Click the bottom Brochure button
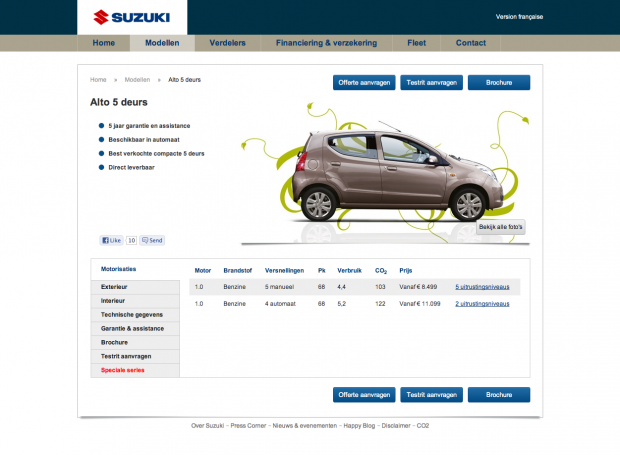 click(x=499, y=395)
